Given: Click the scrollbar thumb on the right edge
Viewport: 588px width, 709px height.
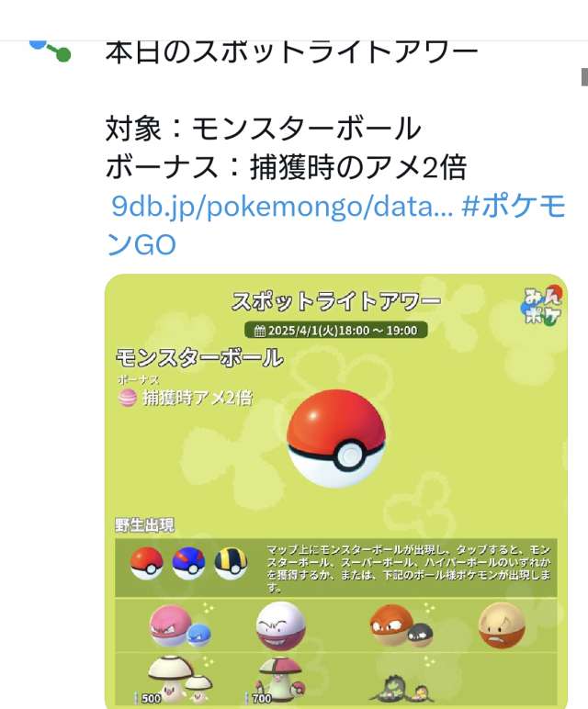Looking at the screenshot, I should click(584, 77).
